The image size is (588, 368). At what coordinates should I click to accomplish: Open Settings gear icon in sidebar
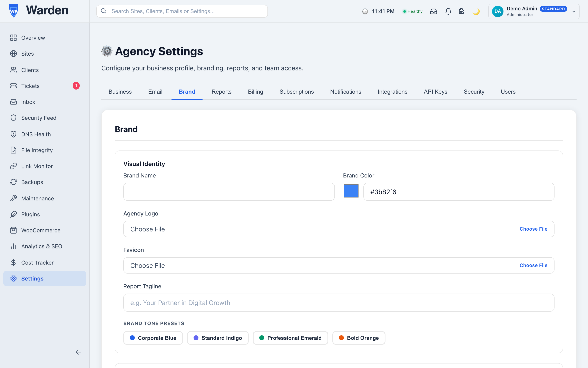tap(13, 278)
